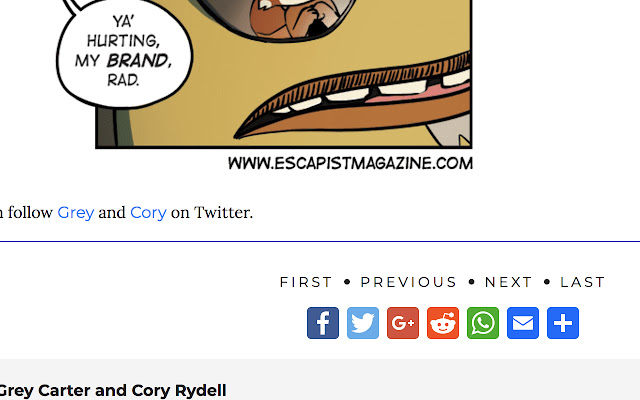The image size is (640, 400).
Task: Advance to the NEXT comic
Action: pyautogui.click(x=508, y=282)
